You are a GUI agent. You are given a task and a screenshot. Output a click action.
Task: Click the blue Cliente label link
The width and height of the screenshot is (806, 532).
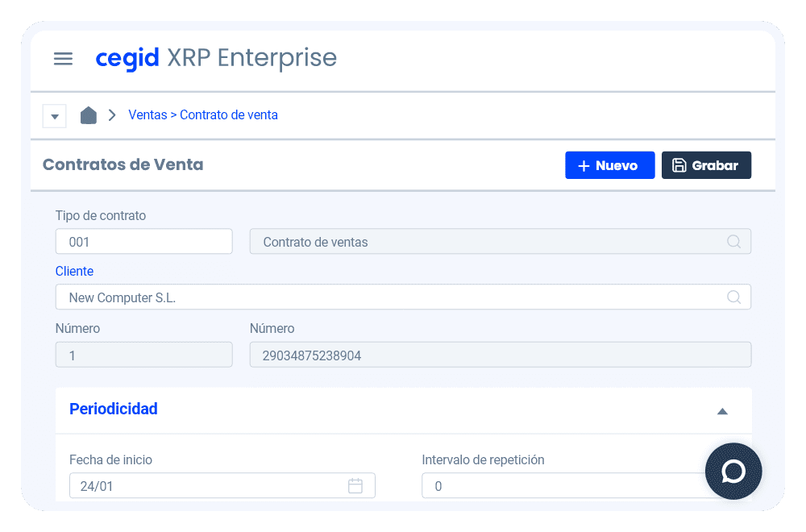point(74,272)
